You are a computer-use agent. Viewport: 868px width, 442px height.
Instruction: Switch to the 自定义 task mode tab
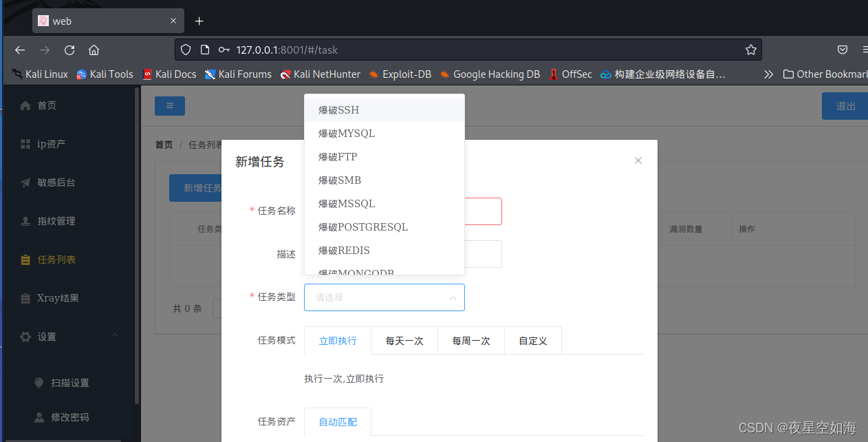pos(532,340)
